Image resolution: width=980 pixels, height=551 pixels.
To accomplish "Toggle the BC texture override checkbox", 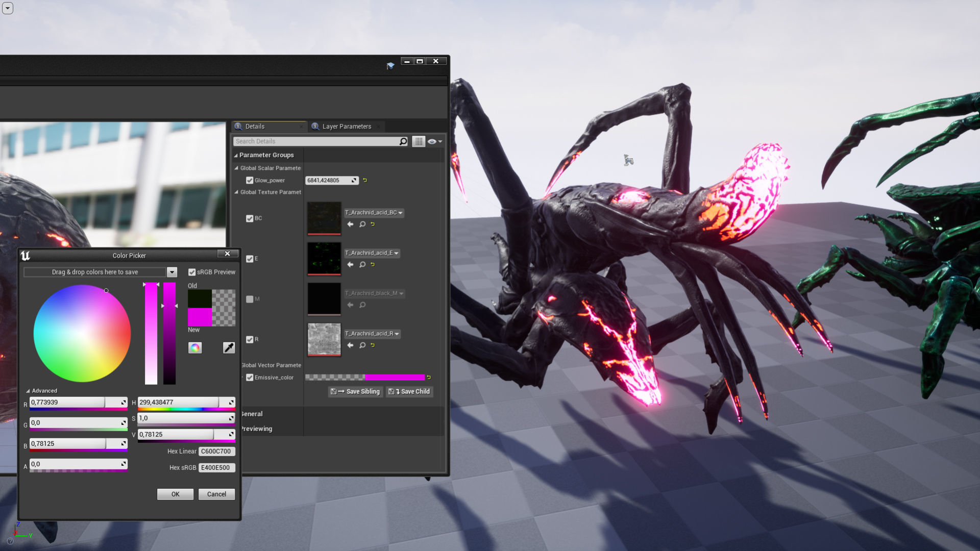I will click(x=250, y=218).
